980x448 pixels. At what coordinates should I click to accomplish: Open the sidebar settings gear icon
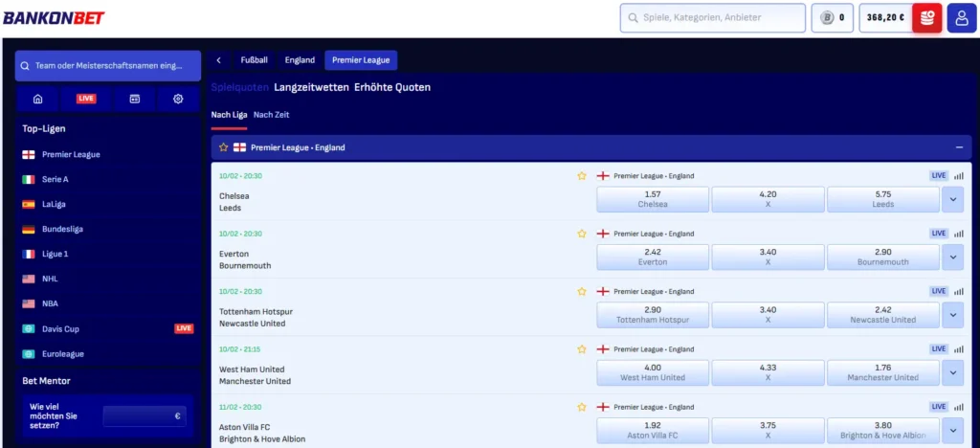[178, 99]
